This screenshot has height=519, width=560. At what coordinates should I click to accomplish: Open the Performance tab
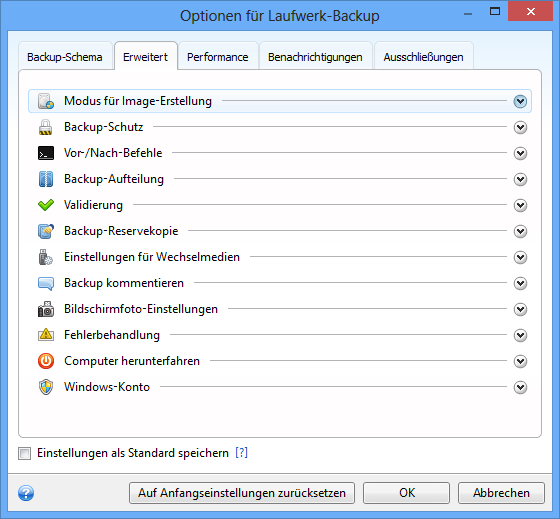point(218,56)
